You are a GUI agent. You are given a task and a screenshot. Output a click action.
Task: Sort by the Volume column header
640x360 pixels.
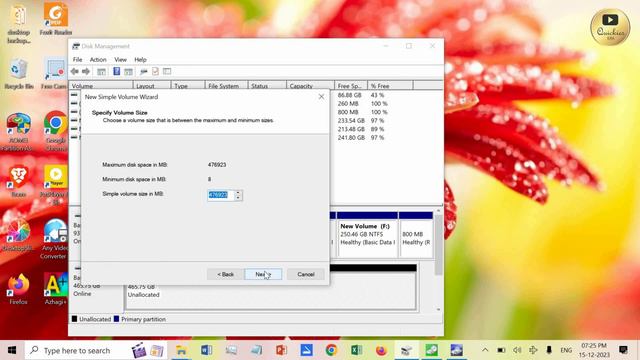[101, 86]
